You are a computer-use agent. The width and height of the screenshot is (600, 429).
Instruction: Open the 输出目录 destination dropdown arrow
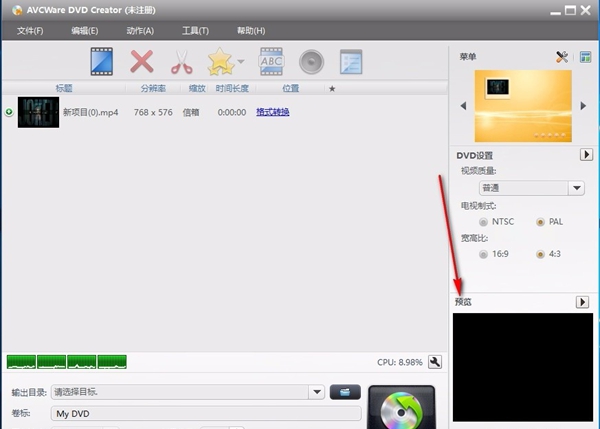coord(317,392)
